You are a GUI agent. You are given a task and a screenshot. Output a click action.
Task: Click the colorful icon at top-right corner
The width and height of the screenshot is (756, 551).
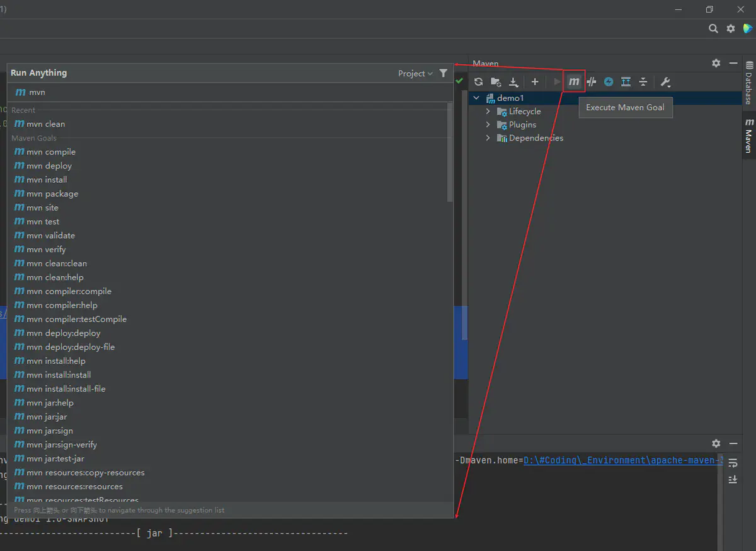[748, 28]
